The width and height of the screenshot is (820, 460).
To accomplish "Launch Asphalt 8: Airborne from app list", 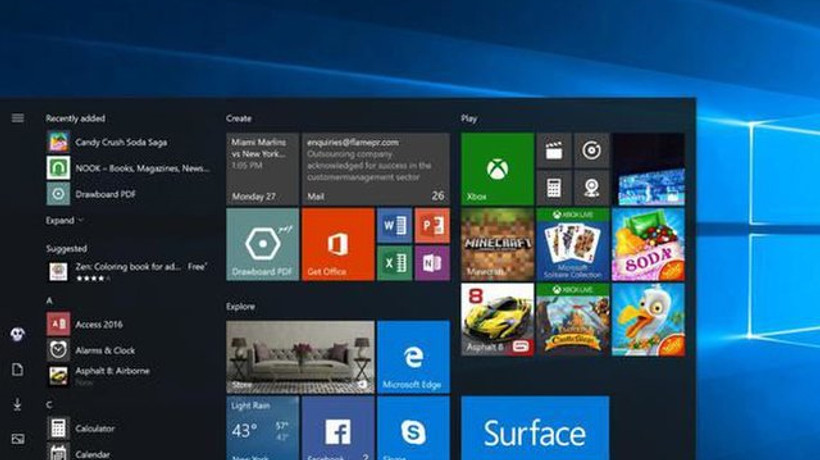I will [x=98, y=375].
